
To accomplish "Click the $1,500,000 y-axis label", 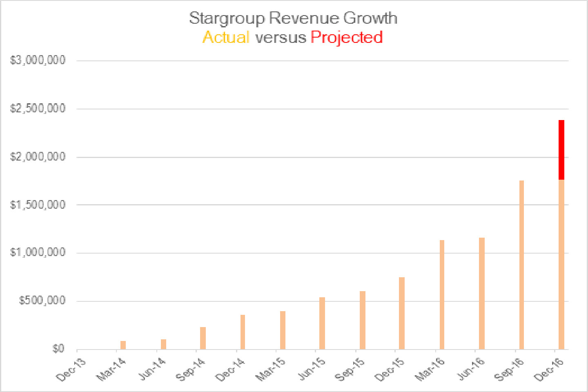I will tap(38, 205).
